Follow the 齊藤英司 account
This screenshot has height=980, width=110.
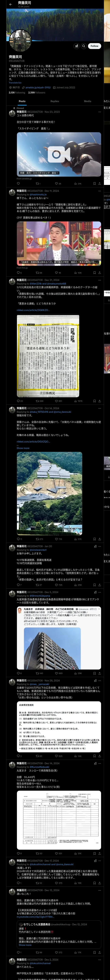point(95,46)
